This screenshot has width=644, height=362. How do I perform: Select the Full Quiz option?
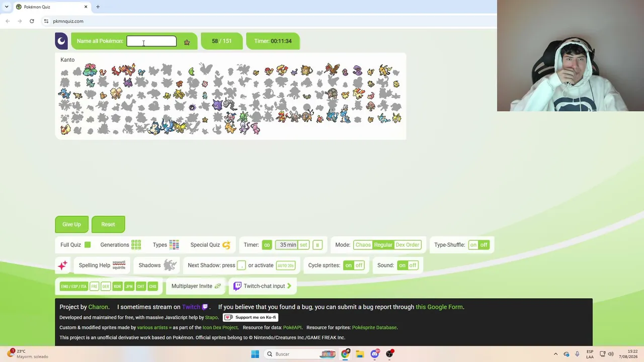click(75, 245)
